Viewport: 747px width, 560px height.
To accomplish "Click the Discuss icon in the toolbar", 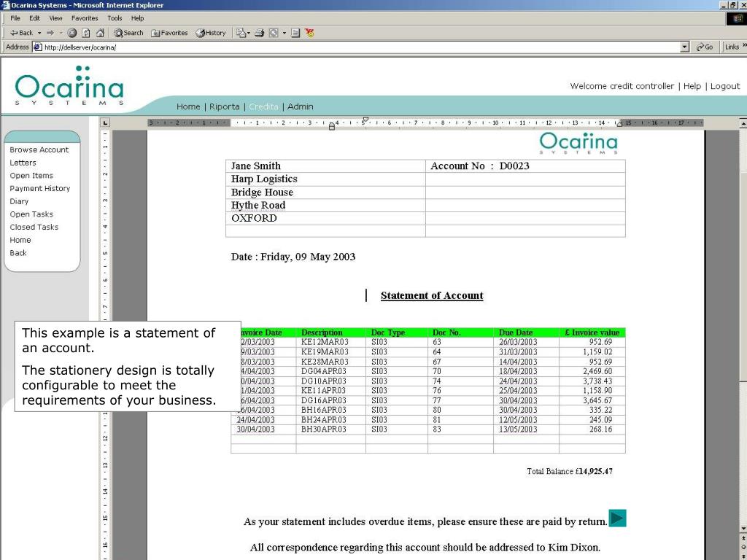I will 295,33.
